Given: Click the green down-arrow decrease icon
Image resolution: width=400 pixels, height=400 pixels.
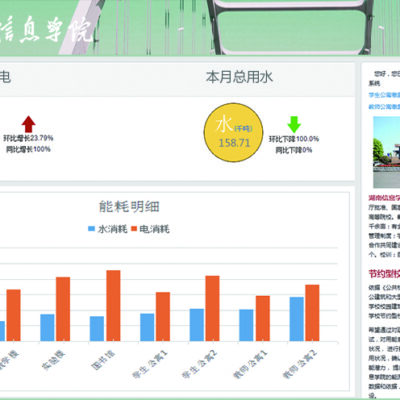Looking at the screenshot, I should pyautogui.click(x=294, y=124).
